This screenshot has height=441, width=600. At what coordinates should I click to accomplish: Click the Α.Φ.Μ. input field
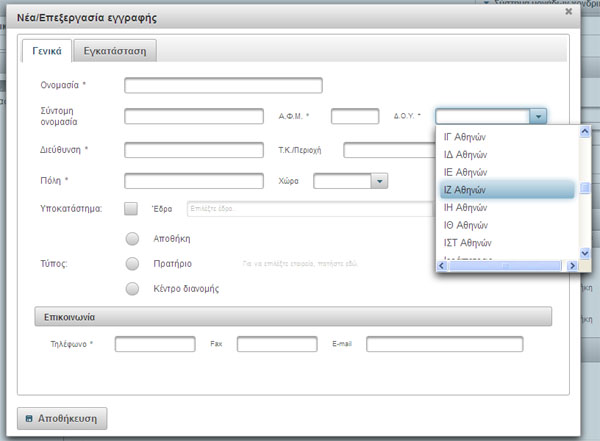pos(355,116)
